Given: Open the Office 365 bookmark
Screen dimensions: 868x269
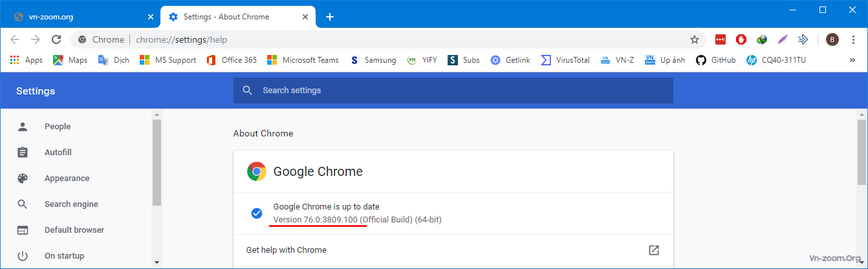Looking at the screenshot, I should [232, 60].
